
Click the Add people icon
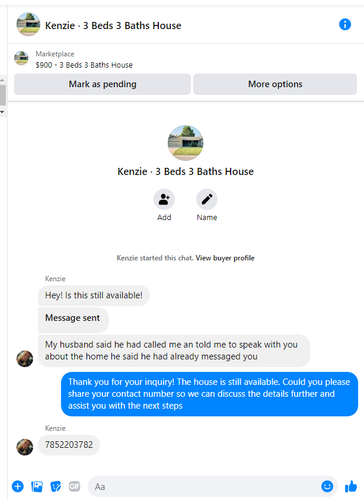[x=164, y=199]
